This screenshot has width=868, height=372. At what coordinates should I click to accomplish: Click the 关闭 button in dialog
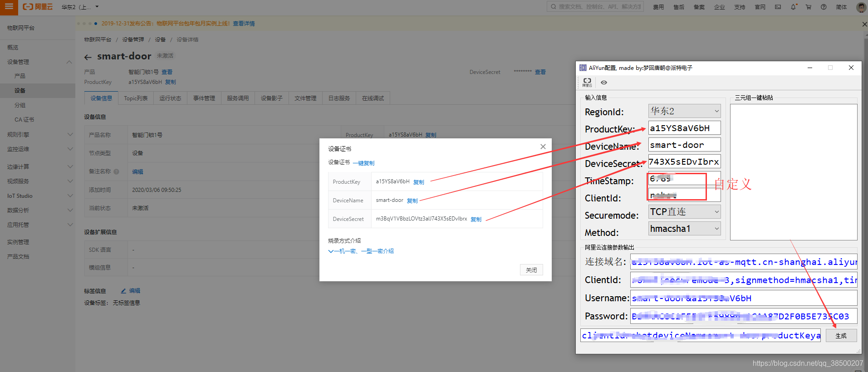[x=531, y=270]
